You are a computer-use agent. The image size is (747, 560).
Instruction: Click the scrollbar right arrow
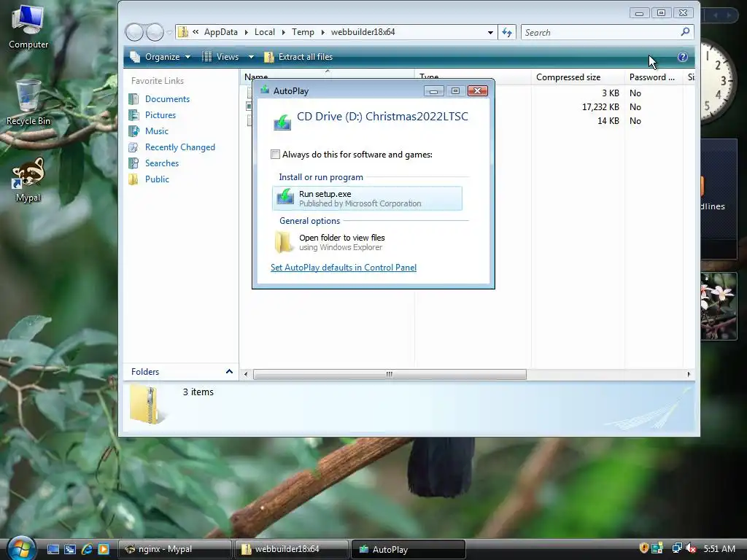(x=689, y=374)
